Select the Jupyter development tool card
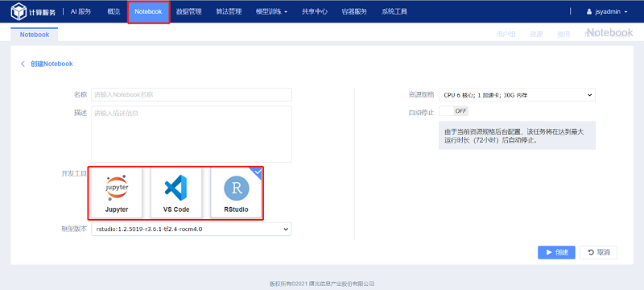Screen dimensions: 644x290 117,193
